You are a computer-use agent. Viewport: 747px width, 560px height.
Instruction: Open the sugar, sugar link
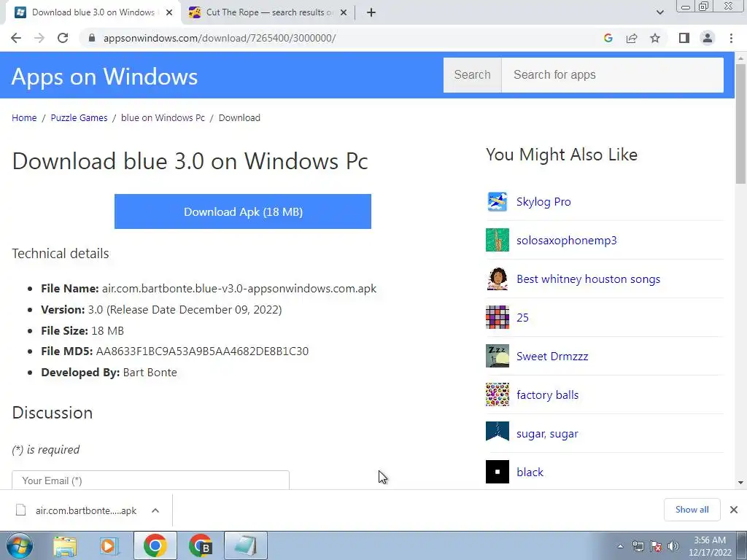pos(547,433)
